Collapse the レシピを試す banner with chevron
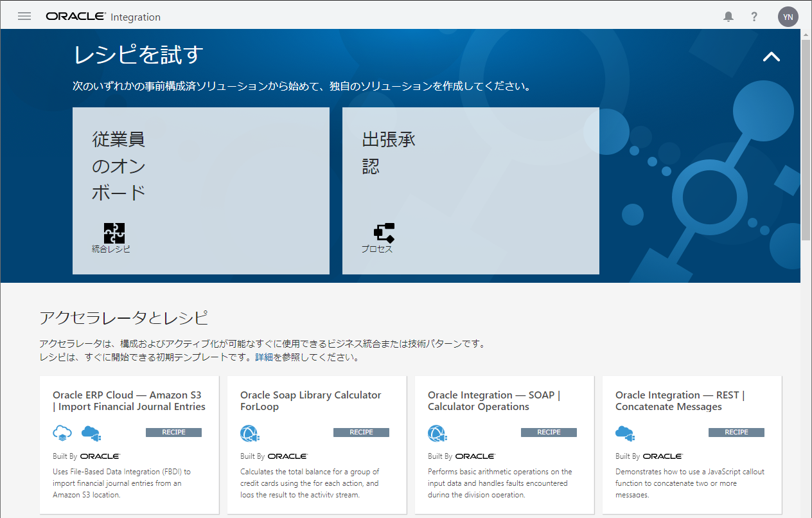The height and width of the screenshot is (518, 812). point(771,57)
